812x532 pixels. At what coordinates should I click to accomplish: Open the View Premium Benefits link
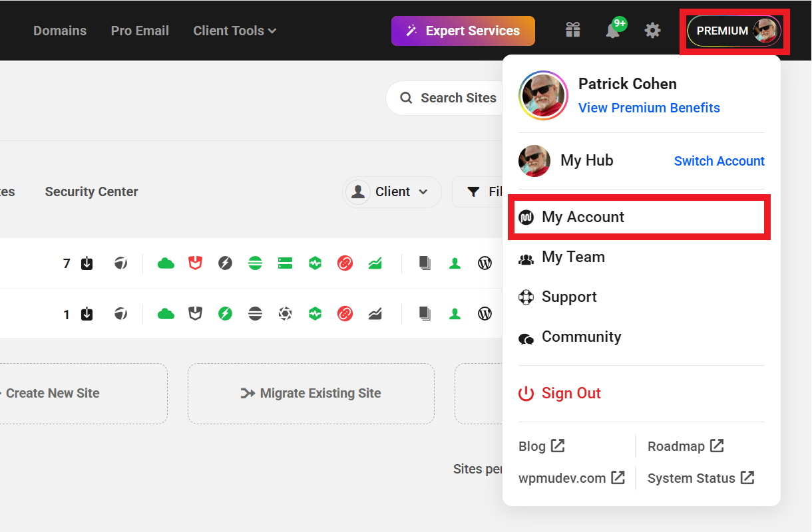click(x=649, y=108)
